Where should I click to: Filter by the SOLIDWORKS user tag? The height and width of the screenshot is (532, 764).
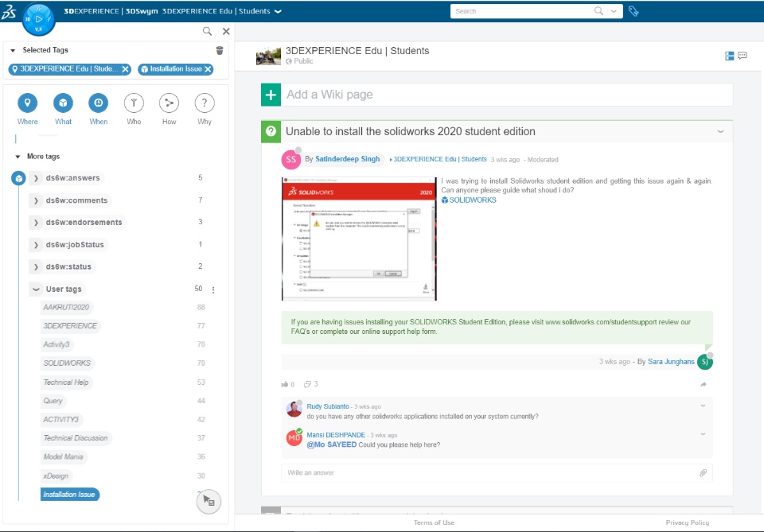(x=67, y=363)
